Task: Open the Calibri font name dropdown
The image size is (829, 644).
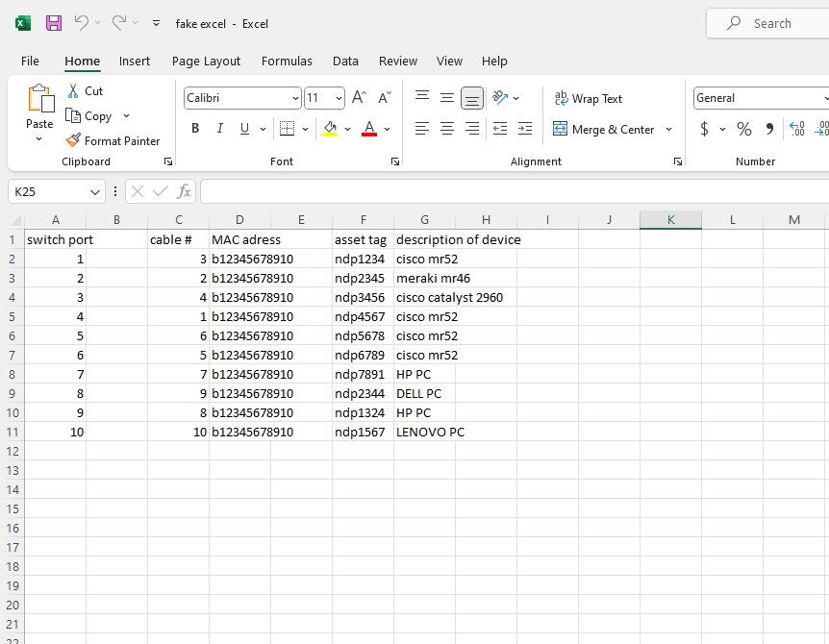Action: [x=295, y=98]
